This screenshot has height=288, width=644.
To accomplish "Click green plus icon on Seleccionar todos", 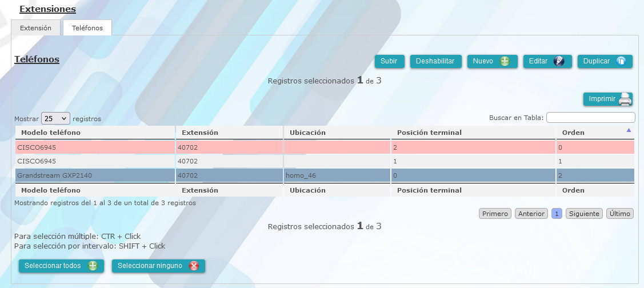I will (x=93, y=266).
